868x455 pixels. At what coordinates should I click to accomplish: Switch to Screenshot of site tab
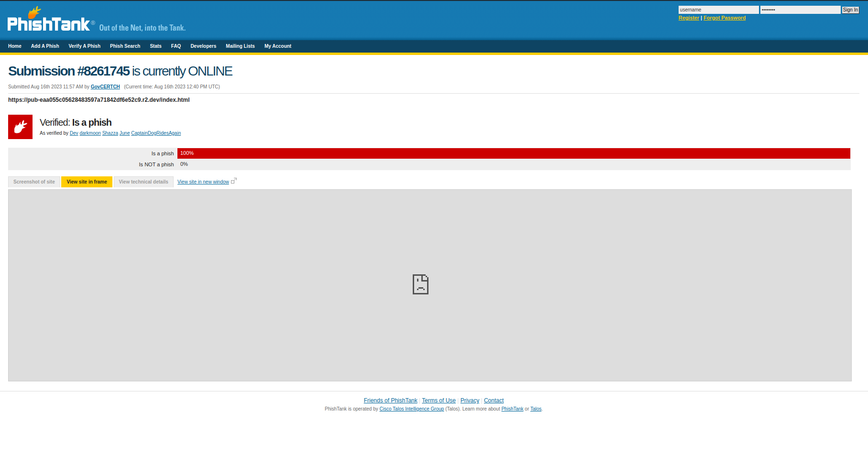34,182
